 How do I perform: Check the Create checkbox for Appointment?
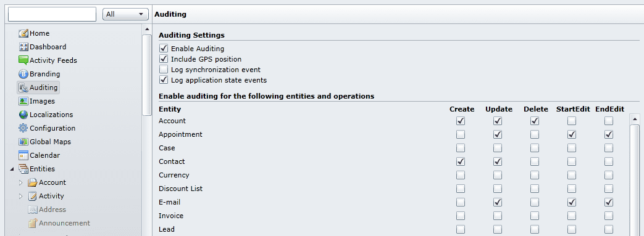(x=461, y=134)
